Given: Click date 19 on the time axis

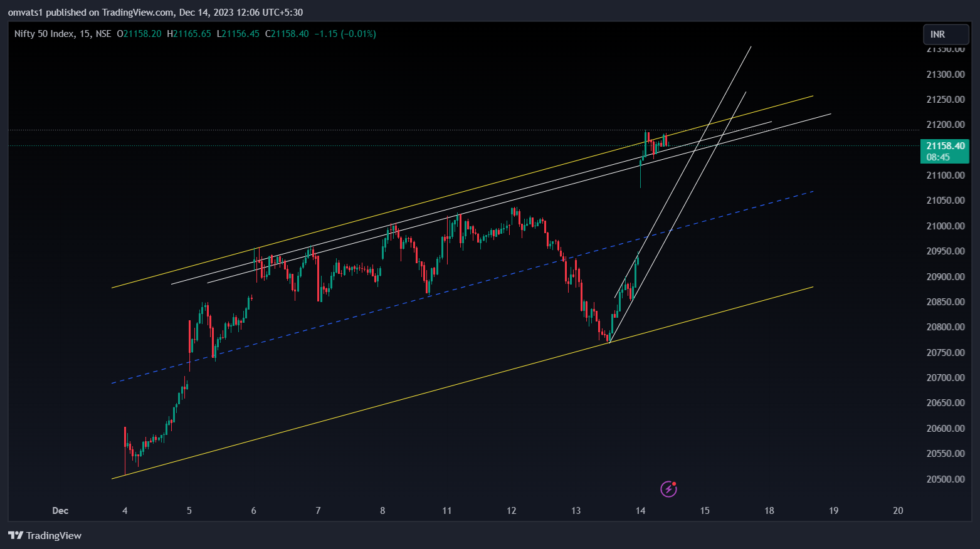Looking at the screenshot, I should tap(834, 510).
